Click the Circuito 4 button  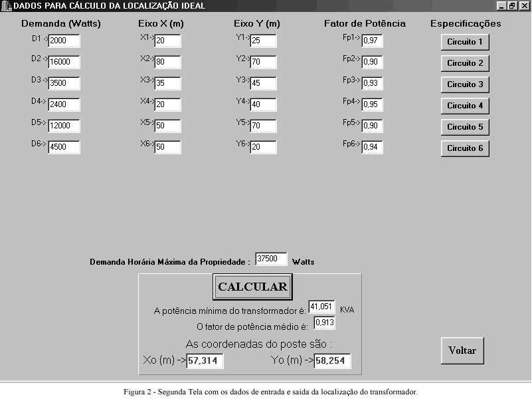click(x=465, y=106)
